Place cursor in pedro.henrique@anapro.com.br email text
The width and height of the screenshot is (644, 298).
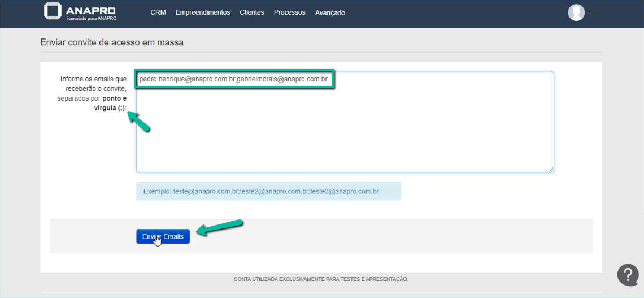[x=187, y=80]
